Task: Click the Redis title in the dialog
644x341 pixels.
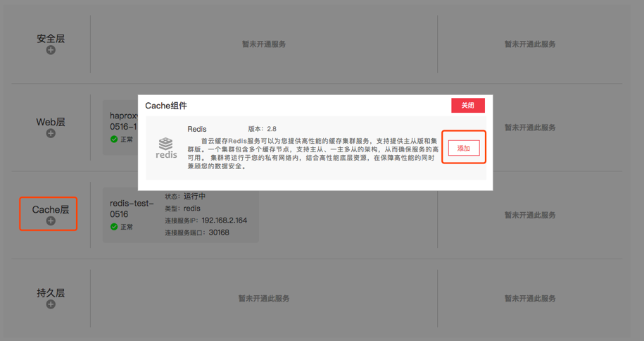Action: pyautogui.click(x=197, y=129)
